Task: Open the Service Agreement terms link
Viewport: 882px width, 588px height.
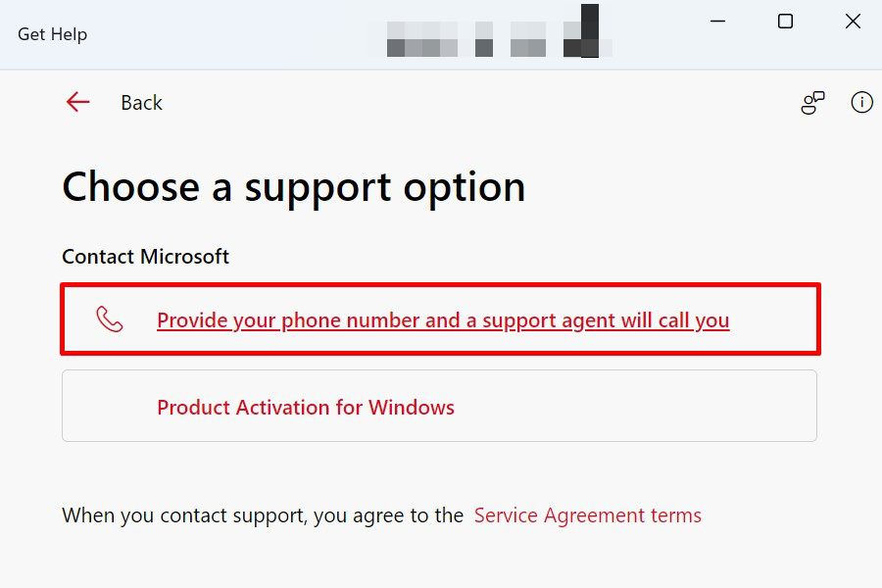Action: point(588,514)
